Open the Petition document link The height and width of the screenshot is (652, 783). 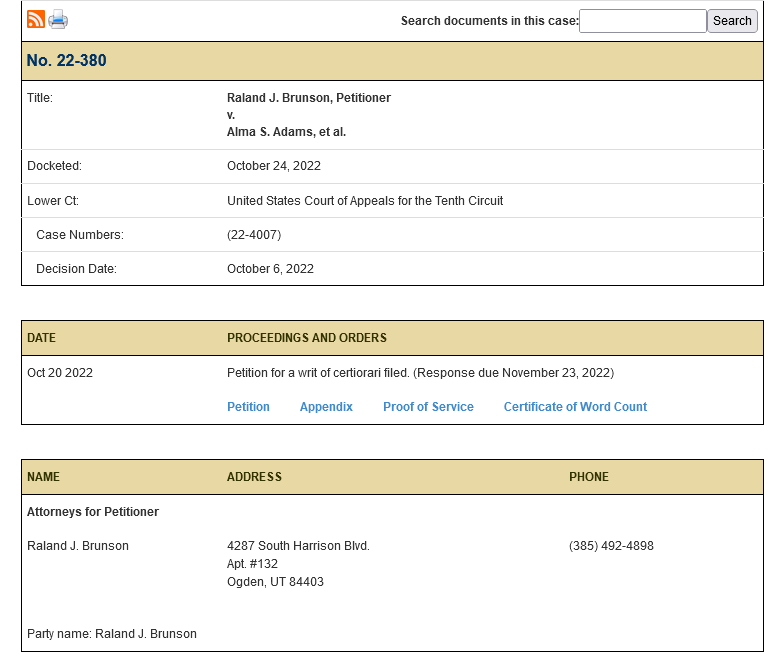248,407
